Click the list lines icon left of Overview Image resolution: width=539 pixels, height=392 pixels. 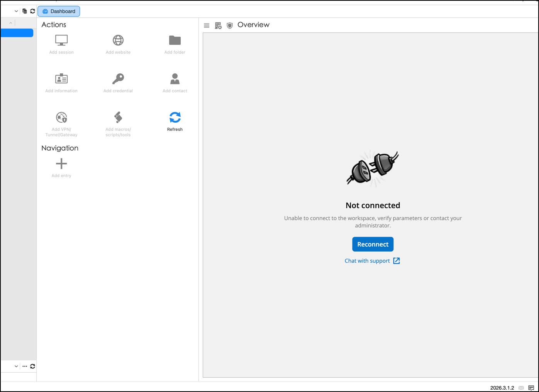[x=207, y=25]
